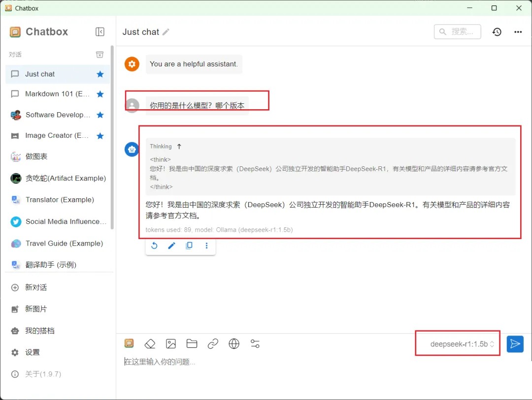Click the user message 你用的是什么模型
This screenshot has height=400, width=532.
point(197,106)
